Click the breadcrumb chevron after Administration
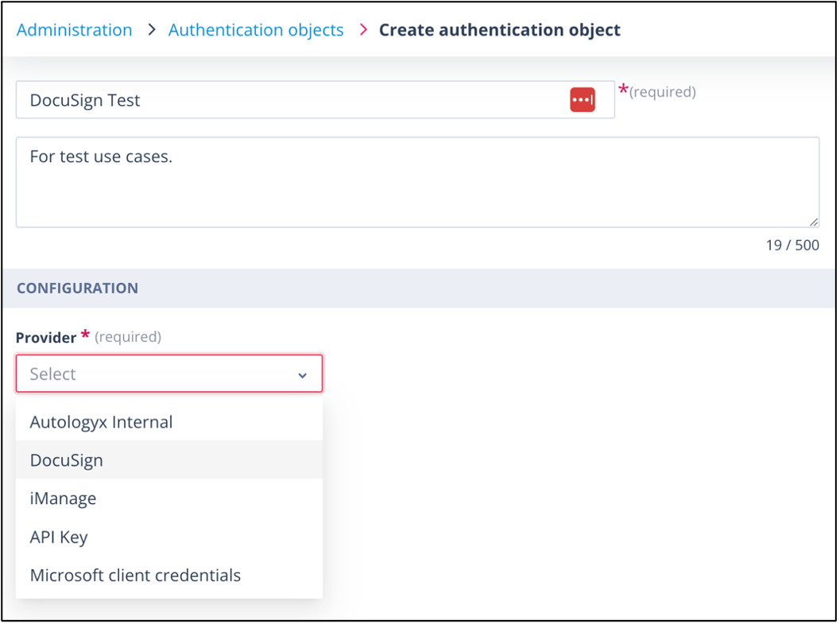The image size is (840, 624). (x=152, y=30)
